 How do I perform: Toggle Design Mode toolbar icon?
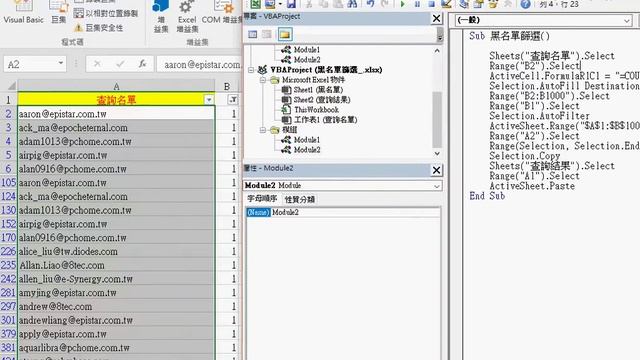tap(447, 4)
